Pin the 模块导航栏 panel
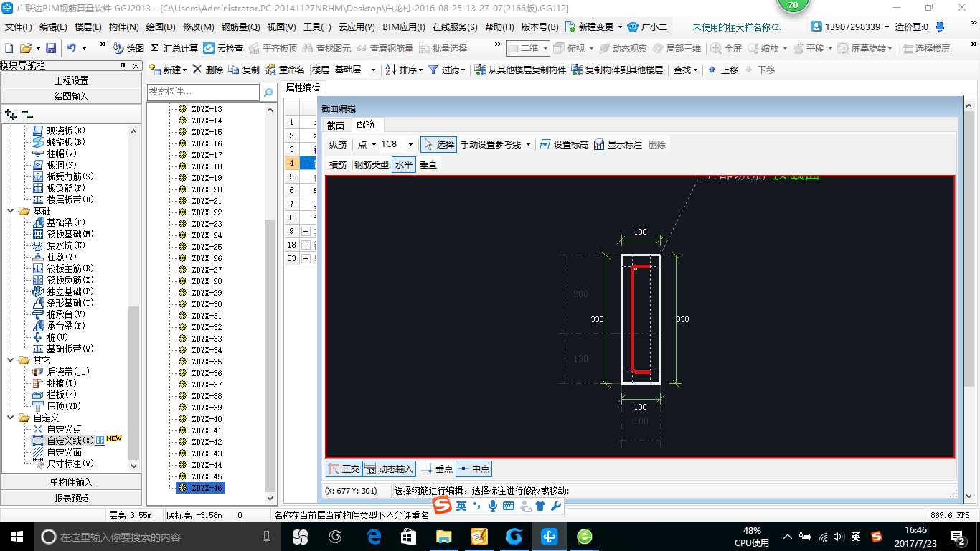Screen dimensions: 980x551 click(123, 65)
